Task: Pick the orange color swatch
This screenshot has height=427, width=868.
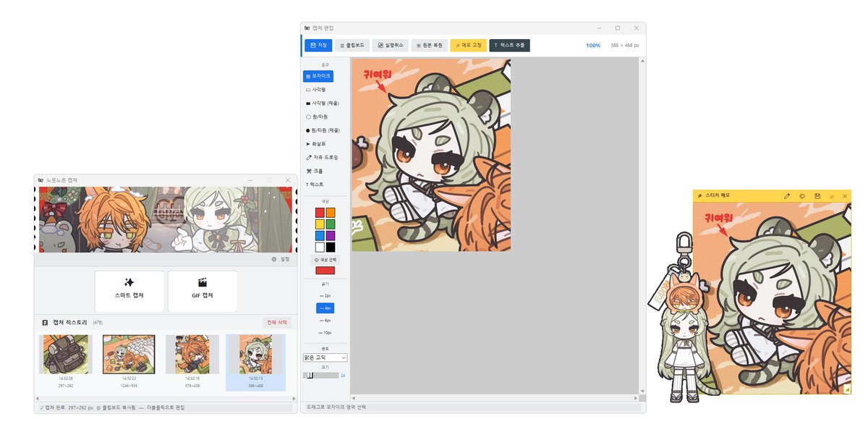Action: pos(331,212)
